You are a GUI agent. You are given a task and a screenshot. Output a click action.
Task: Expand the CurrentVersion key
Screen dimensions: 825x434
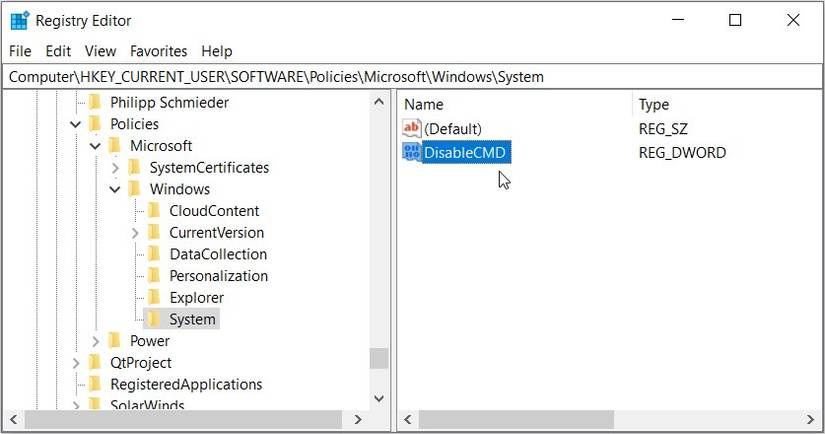click(135, 233)
